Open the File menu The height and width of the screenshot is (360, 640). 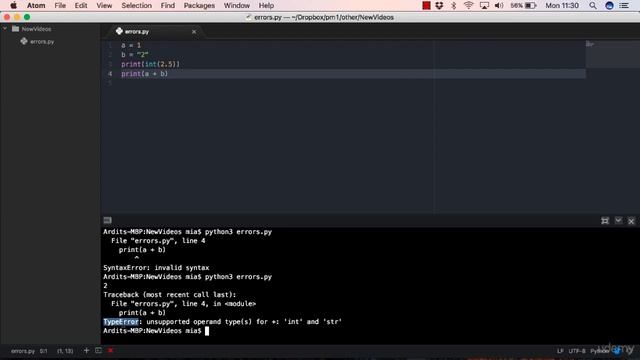60,5
